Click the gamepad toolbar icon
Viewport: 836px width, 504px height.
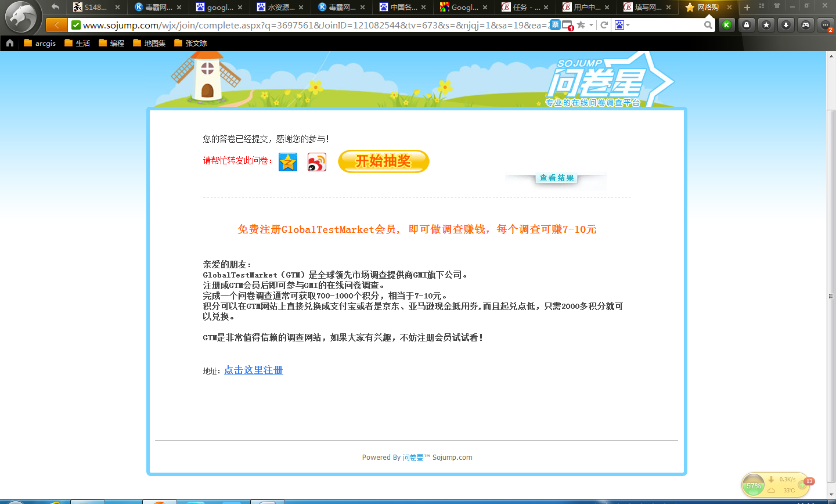click(x=806, y=25)
